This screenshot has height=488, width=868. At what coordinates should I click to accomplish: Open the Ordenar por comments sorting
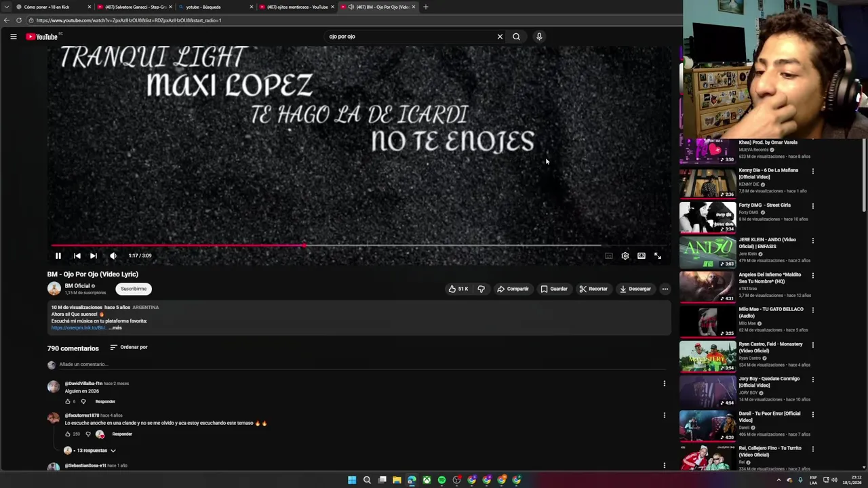[129, 347]
